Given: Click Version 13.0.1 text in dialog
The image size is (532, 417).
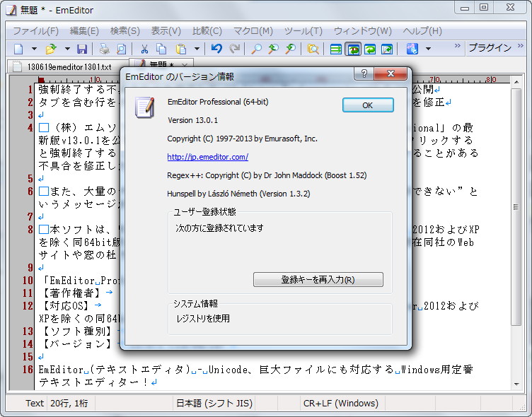Looking at the screenshot, I should (192, 120).
